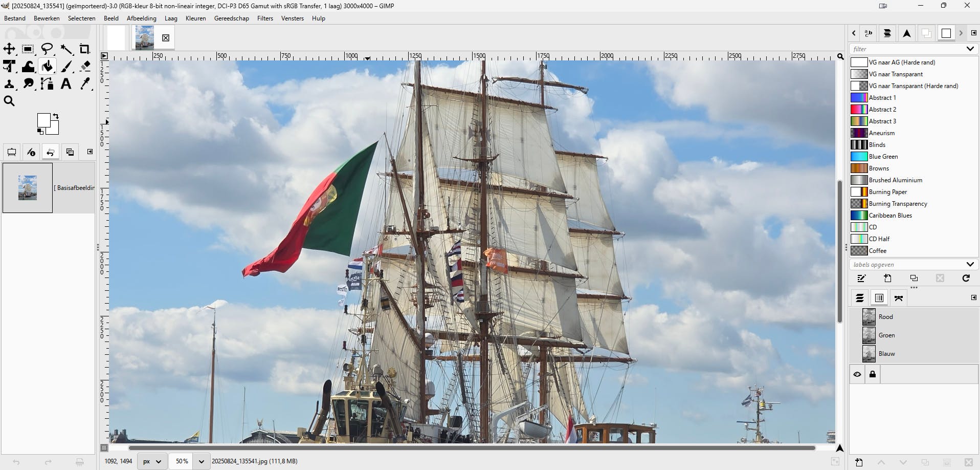Open the zoom percentage dropdown
This screenshot has height=470, width=980.
[x=202, y=461]
